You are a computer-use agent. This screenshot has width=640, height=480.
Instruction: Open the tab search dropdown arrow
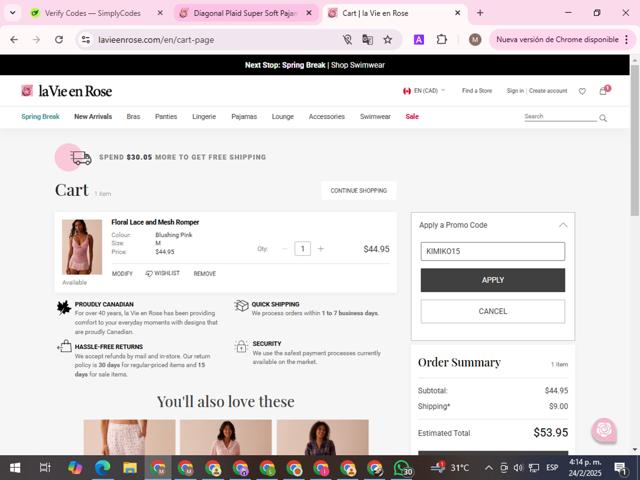tap(13, 13)
